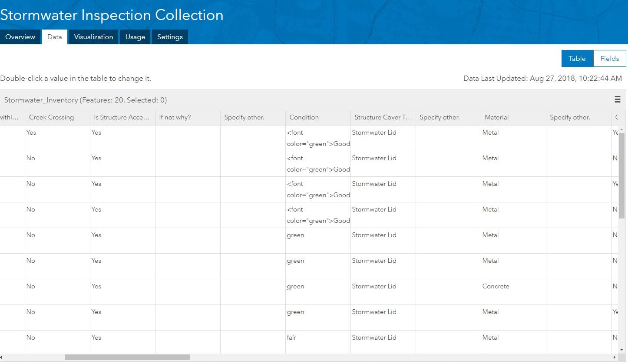This screenshot has width=628, height=364.
Task: Open the Settings tab
Action: pyautogui.click(x=170, y=37)
